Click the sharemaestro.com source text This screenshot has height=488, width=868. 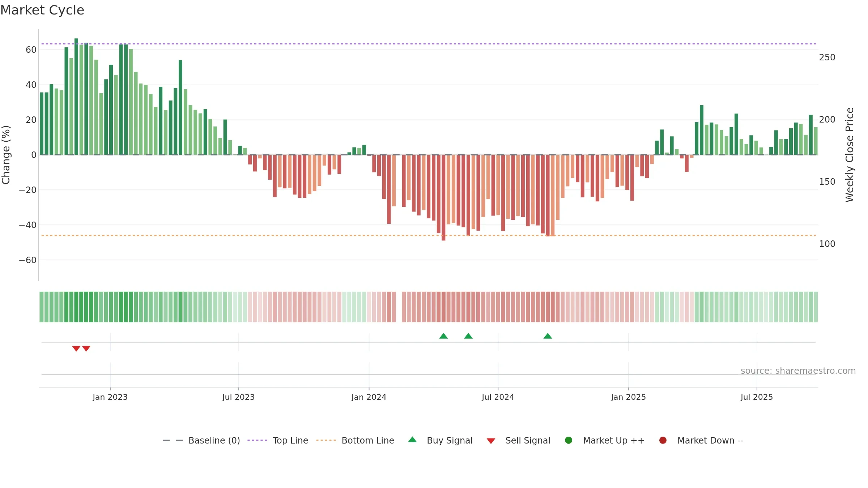pyautogui.click(x=798, y=371)
